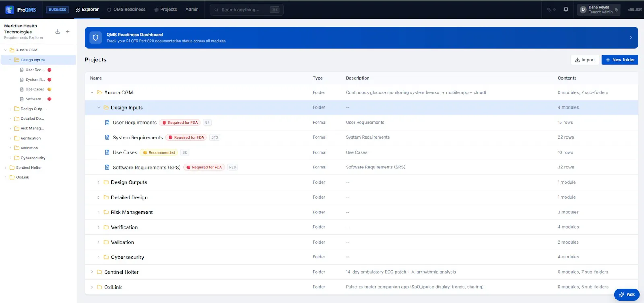Click the Name column header
Viewport: 644px width, 303px height.
coord(96,78)
